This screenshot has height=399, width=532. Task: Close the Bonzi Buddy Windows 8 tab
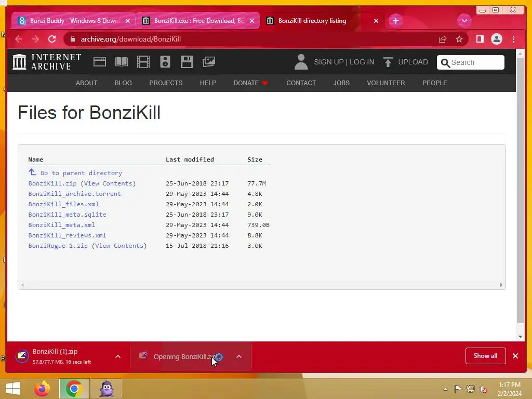coord(128,21)
